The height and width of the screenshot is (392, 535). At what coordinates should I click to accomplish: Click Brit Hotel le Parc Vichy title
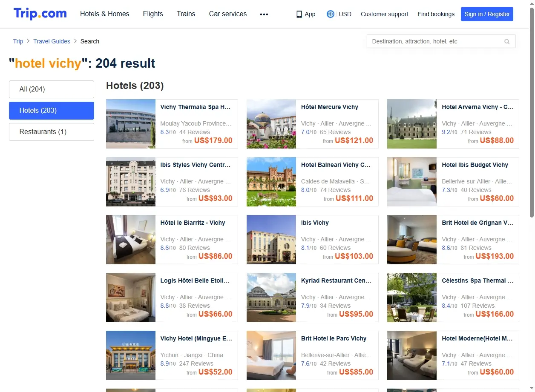pyautogui.click(x=334, y=339)
